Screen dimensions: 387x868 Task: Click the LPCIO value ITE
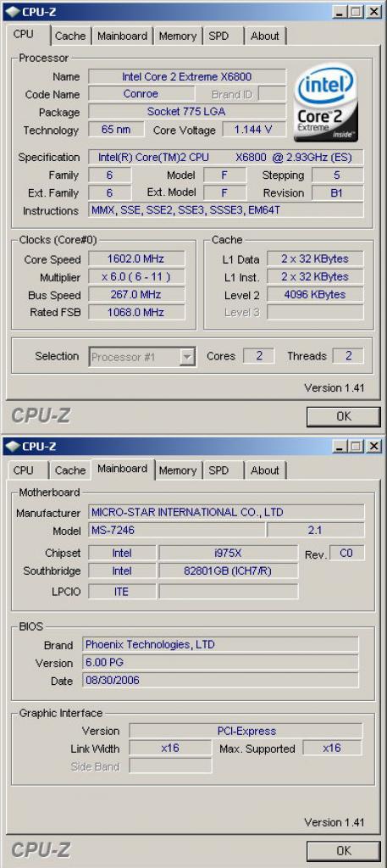click(x=122, y=592)
